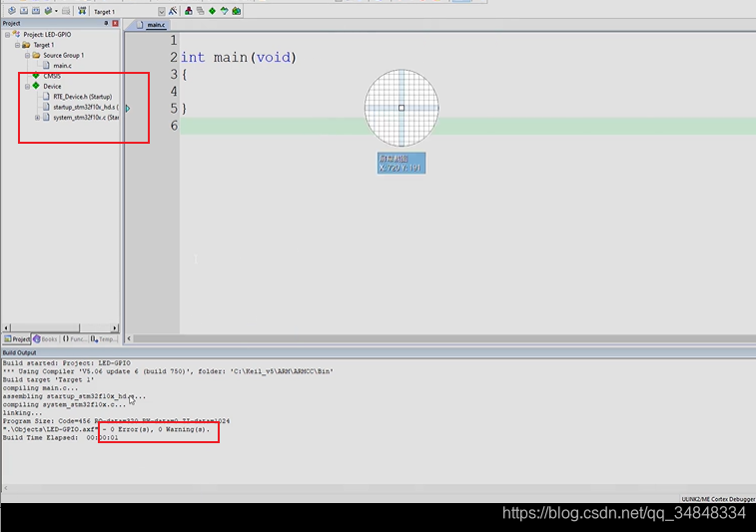Click editor horizontal scroll left arrow
This screenshot has height=532, width=756.
[129, 338]
